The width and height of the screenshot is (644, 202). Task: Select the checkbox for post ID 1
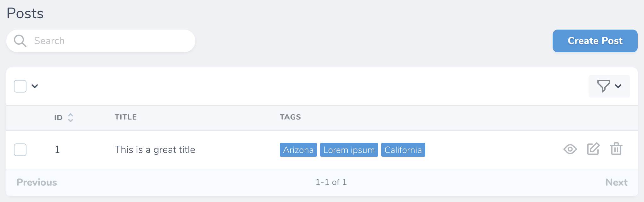pyautogui.click(x=20, y=150)
